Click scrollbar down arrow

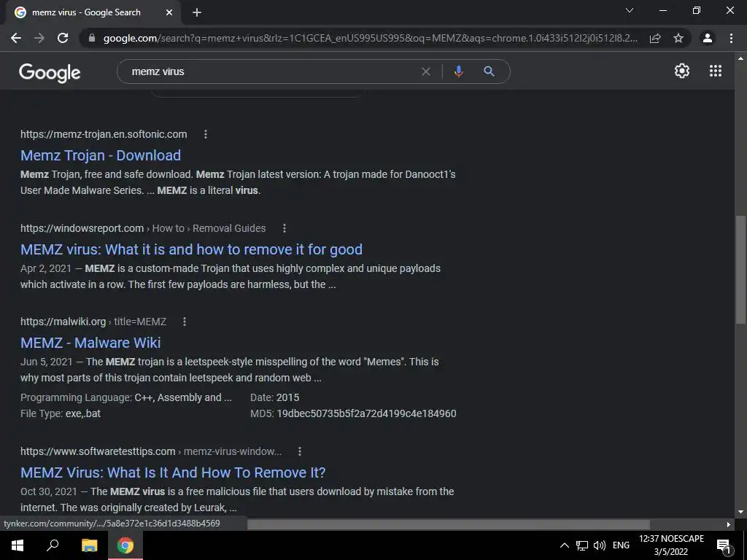pyautogui.click(x=740, y=512)
